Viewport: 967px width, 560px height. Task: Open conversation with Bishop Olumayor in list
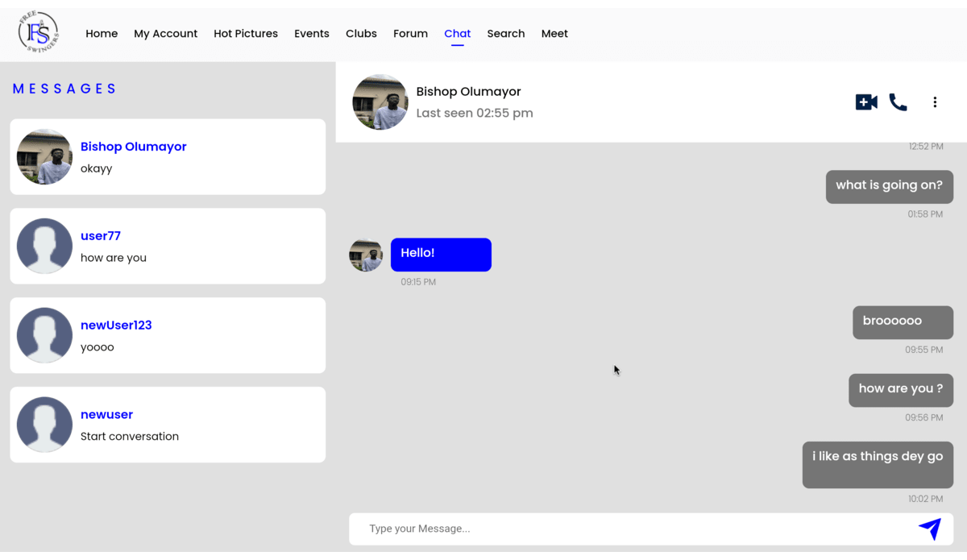[x=134, y=147]
